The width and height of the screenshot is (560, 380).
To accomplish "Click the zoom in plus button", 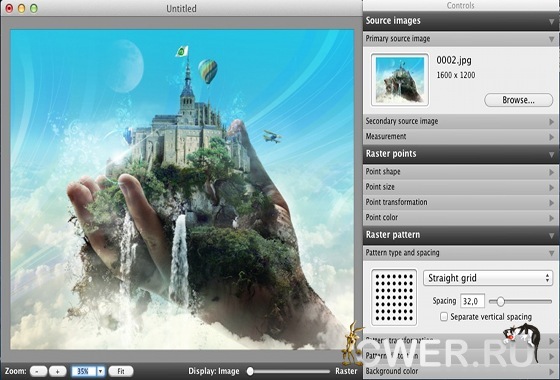I will [x=58, y=371].
